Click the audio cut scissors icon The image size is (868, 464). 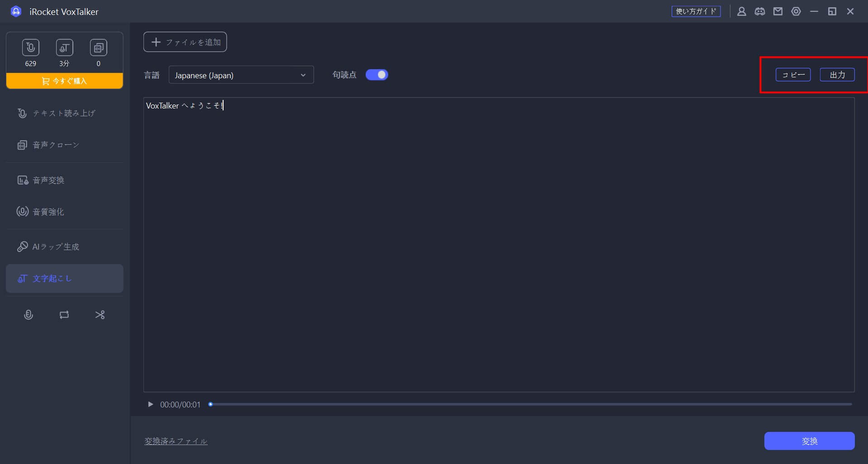pyautogui.click(x=100, y=315)
